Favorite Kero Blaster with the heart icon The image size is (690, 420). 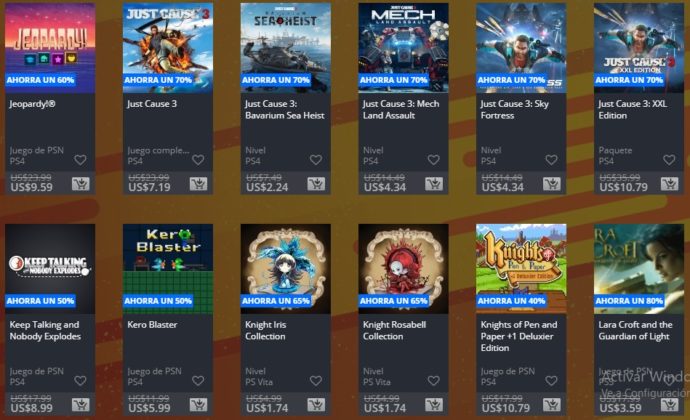tap(198, 381)
